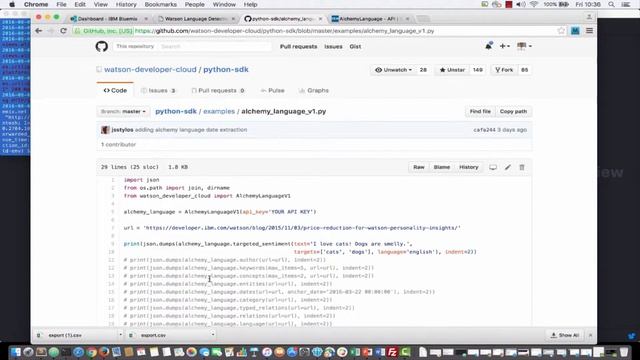The width and height of the screenshot is (640, 360).
Task: Expand the Branch: master dropdown
Action: pyautogui.click(x=123, y=111)
